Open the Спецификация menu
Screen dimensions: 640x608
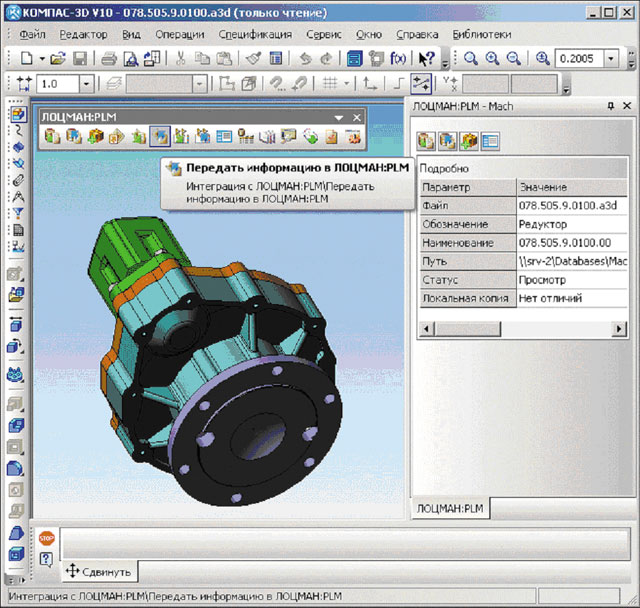[256, 34]
